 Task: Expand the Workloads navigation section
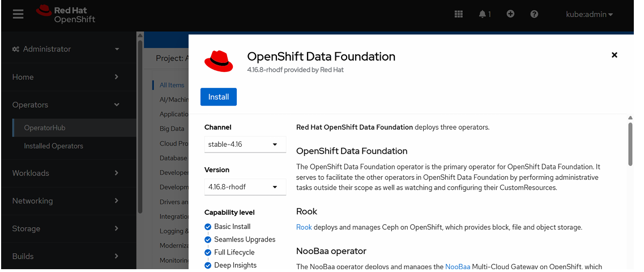[x=66, y=173]
